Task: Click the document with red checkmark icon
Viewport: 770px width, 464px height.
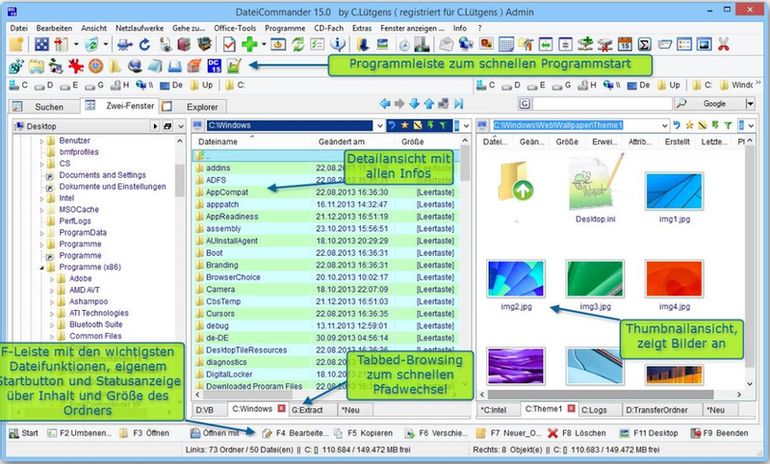Action: [229, 44]
